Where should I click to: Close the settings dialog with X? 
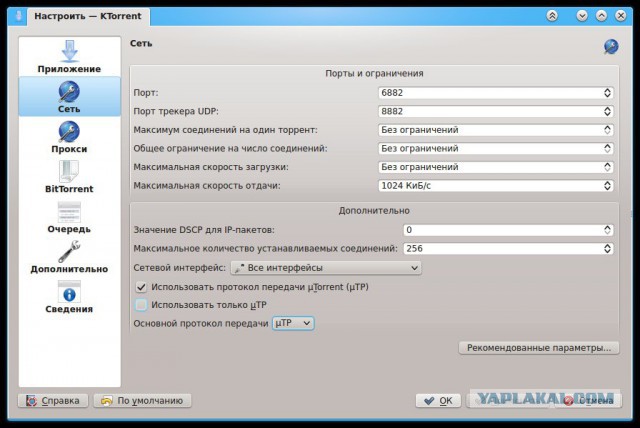tap(620, 16)
